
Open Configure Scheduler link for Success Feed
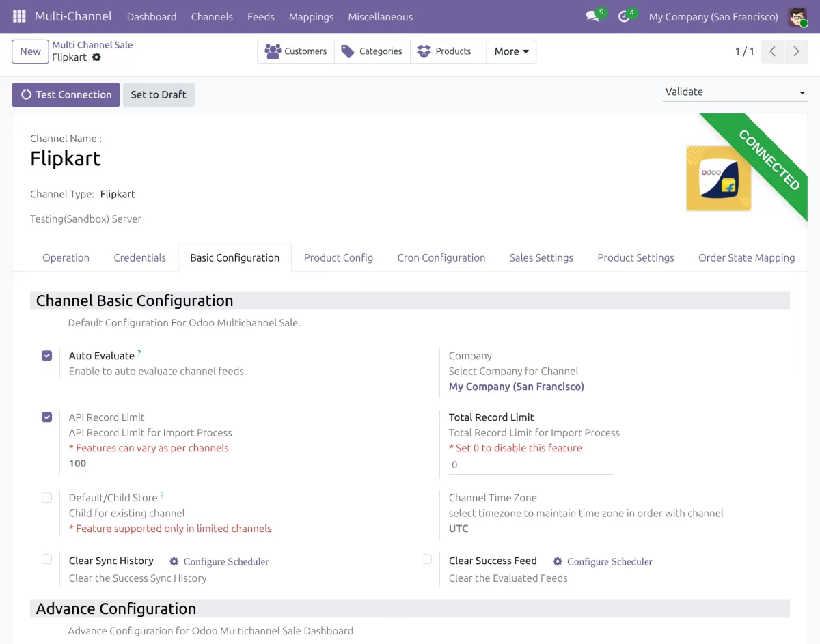tap(610, 561)
